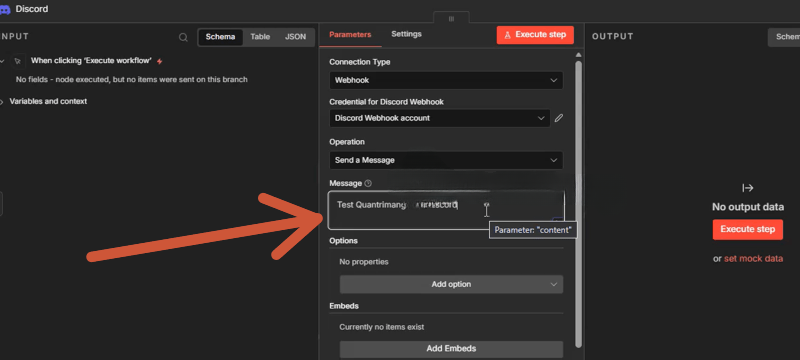Click the 'No properties' text under Options
The height and width of the screenshot is (360, 800).
pyautogui.click(x=364, y=262)
